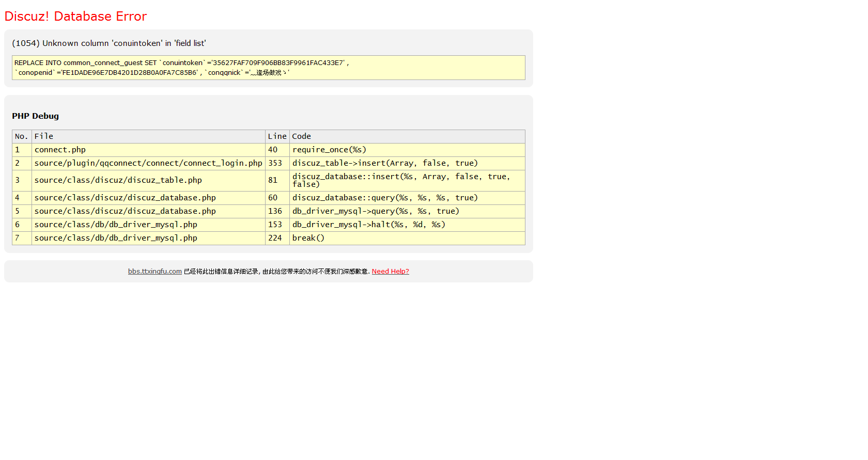This screenshot has height=460, width=868.
Task: Select the discuz_database::query code cell
Action: (x=407, y=198)
